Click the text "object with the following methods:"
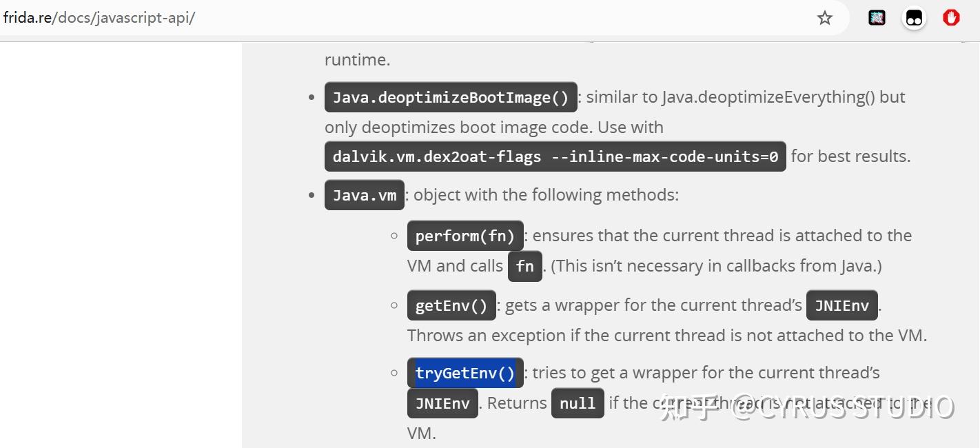The image size is (980, 448). pyautogui.click(x=545, y=195)
